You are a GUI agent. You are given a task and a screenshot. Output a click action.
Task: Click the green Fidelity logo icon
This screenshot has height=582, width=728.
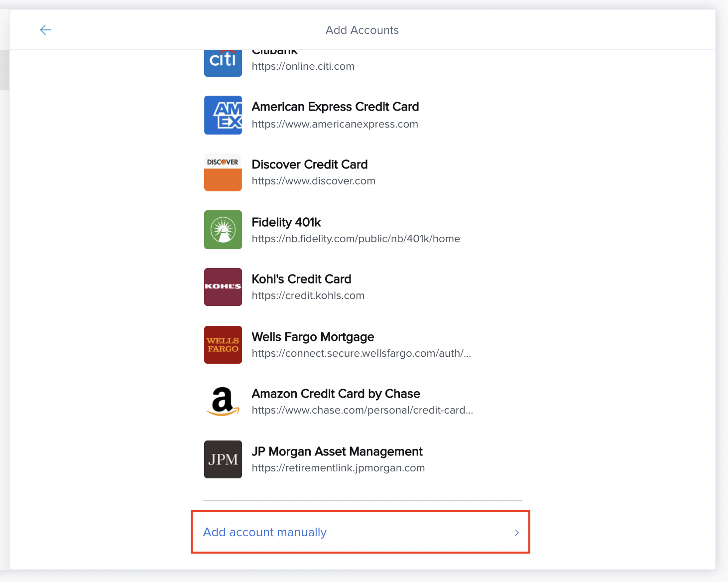[223, 230]
